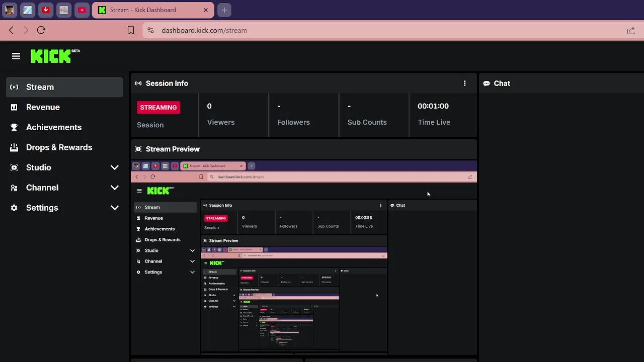Switch to the pinned grey tab before YouTube
This screenshot has width=644, height=362.
click(x=64, y=10)
